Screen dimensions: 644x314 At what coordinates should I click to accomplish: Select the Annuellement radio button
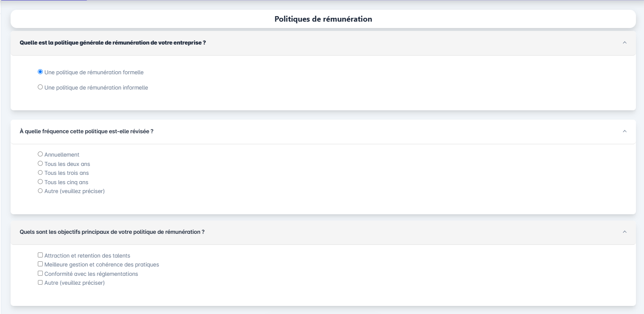(x=40, y=154)
